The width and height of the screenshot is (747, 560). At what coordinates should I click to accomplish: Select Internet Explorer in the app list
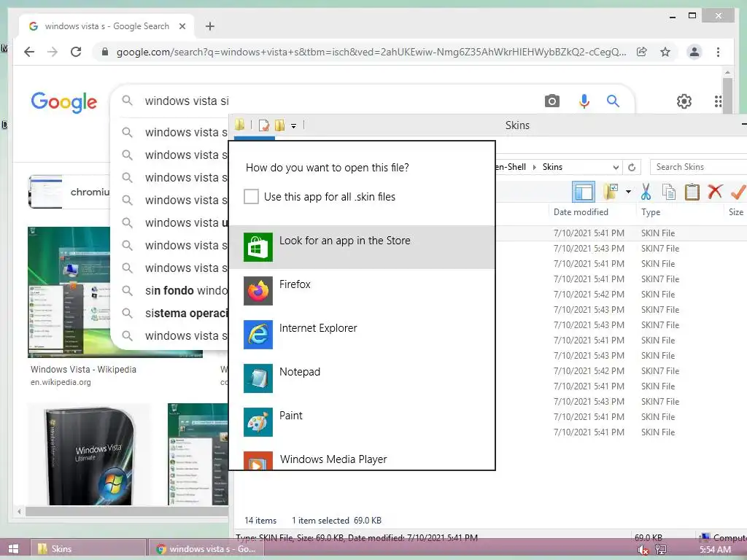point(362,334)
